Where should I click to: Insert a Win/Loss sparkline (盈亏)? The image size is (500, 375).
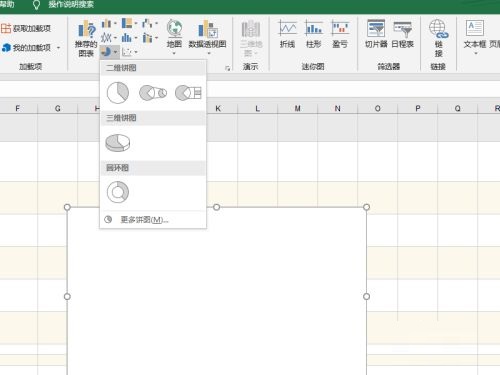340,34
